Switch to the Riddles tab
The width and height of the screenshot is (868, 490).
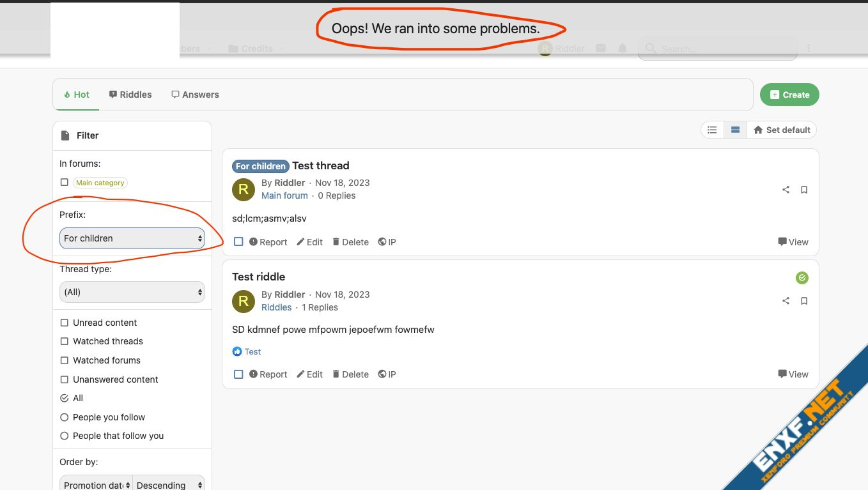tap(130, 95)
